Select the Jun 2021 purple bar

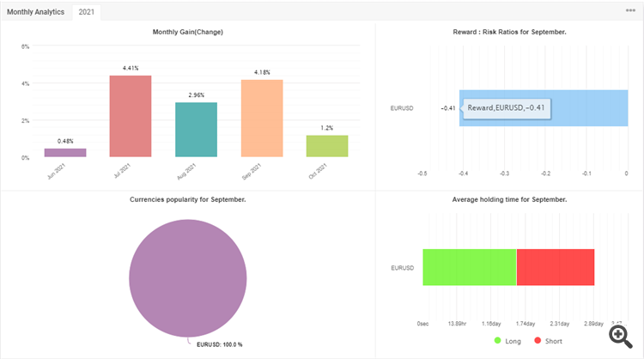(65, 153)
